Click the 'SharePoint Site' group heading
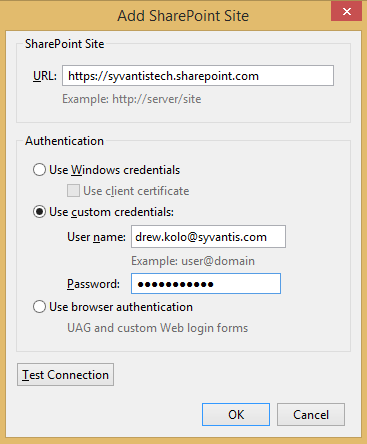Image resolution: width=367 pixels, height=444 pixels. [x=65, y=44]
